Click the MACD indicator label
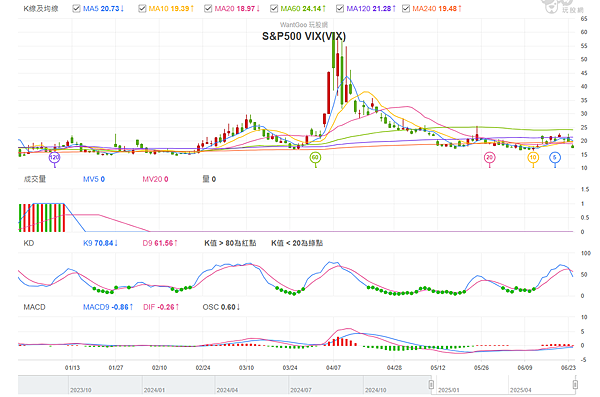Screen dimensions: 600x397 click(34, 307)
